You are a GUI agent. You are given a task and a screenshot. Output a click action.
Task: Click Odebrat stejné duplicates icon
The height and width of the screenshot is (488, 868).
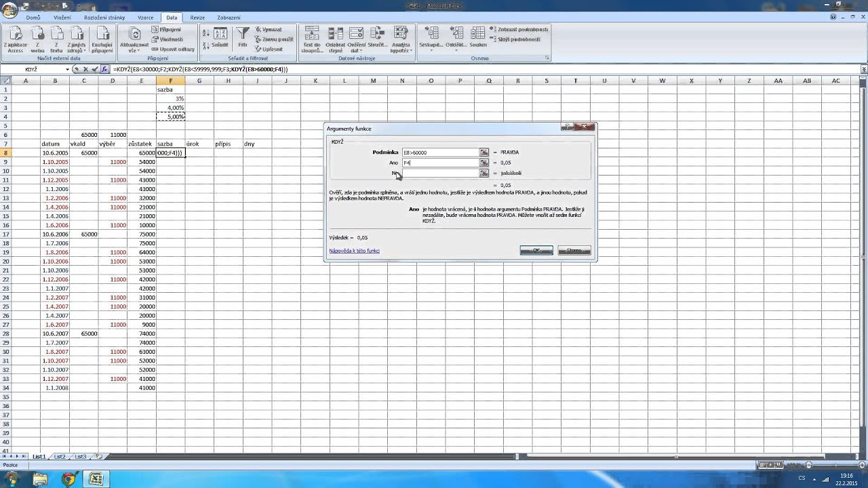pos(335,39)
